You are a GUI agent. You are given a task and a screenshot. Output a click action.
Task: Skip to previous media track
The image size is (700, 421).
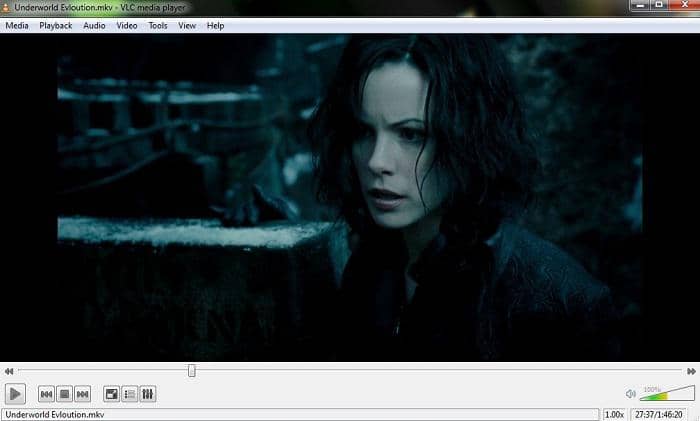coord(46,394)
